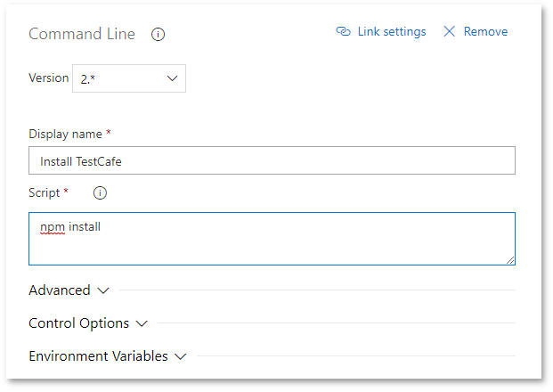Screen dimensions: 553x392
Task: Click the Control Options section heading
Action: pos(79,323)
